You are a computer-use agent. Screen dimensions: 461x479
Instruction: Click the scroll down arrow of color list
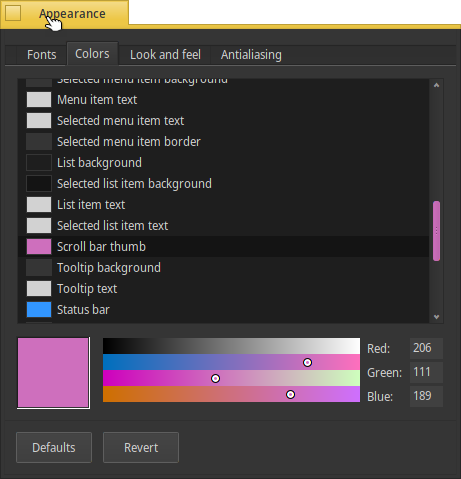click(x=436, y=317)
